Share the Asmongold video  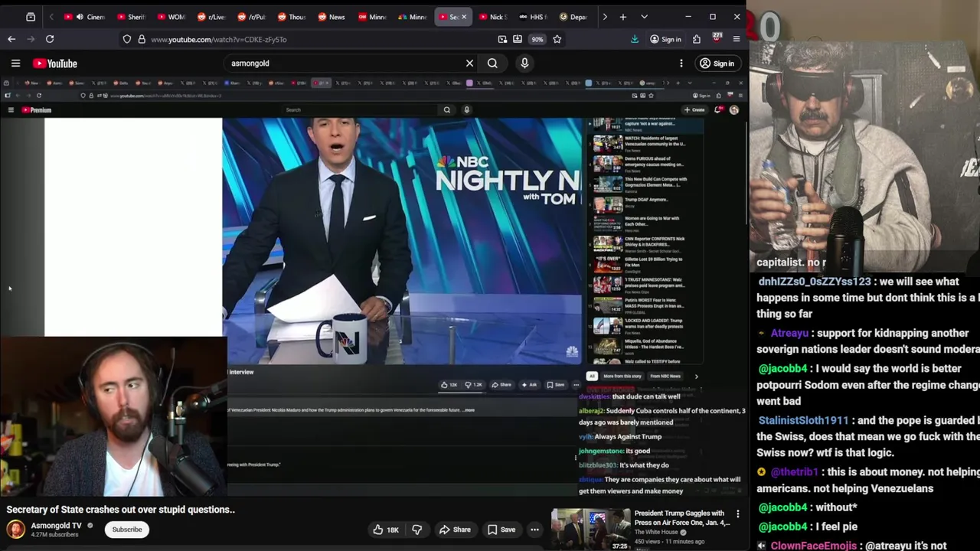click(455, 530)
